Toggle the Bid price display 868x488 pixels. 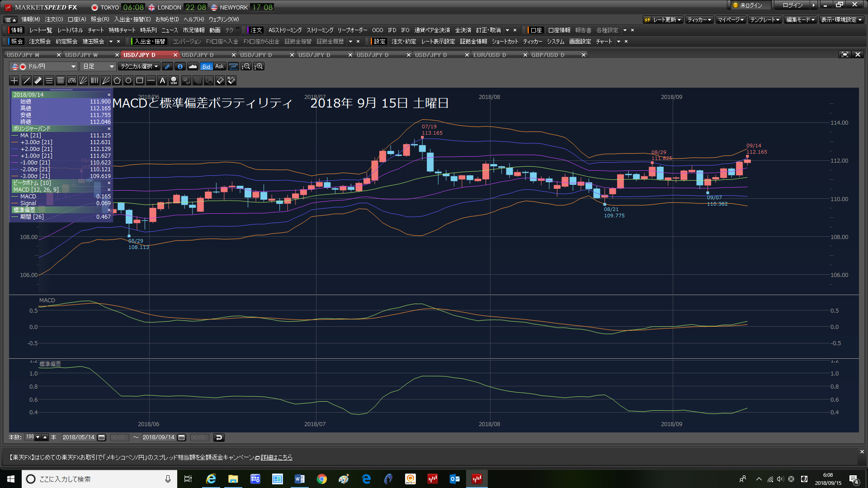pyautogui.click(x=206, y=66)
